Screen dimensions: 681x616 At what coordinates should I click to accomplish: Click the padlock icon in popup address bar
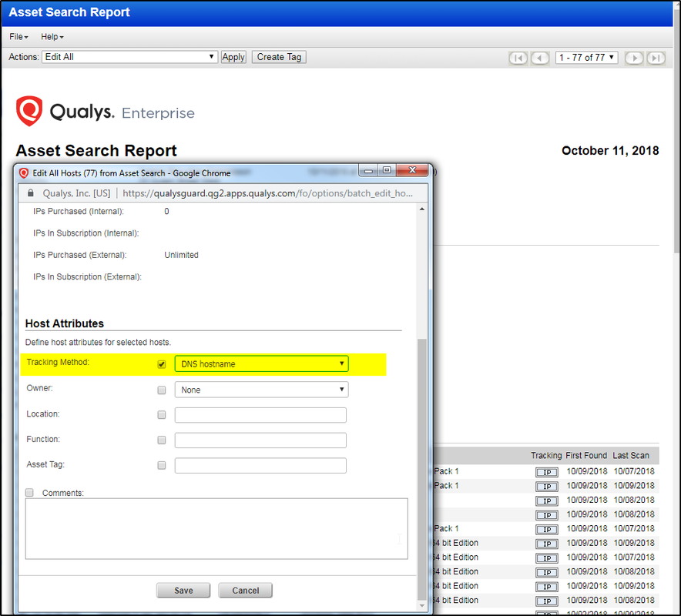point(30,192)
